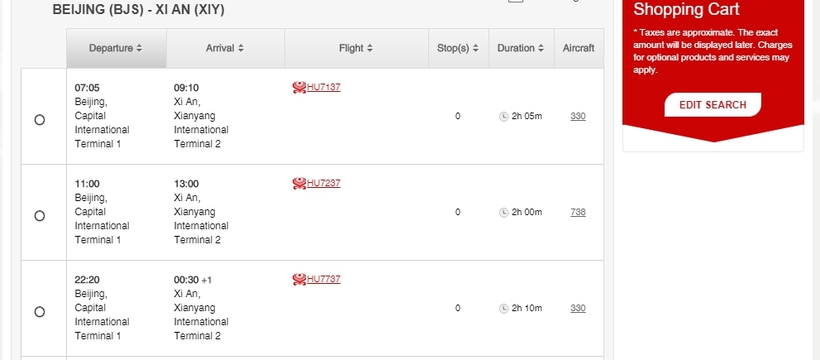Viewport: 820px width, 360px height.
Task: Sort by Stop(s) column header
Action: 459,48
